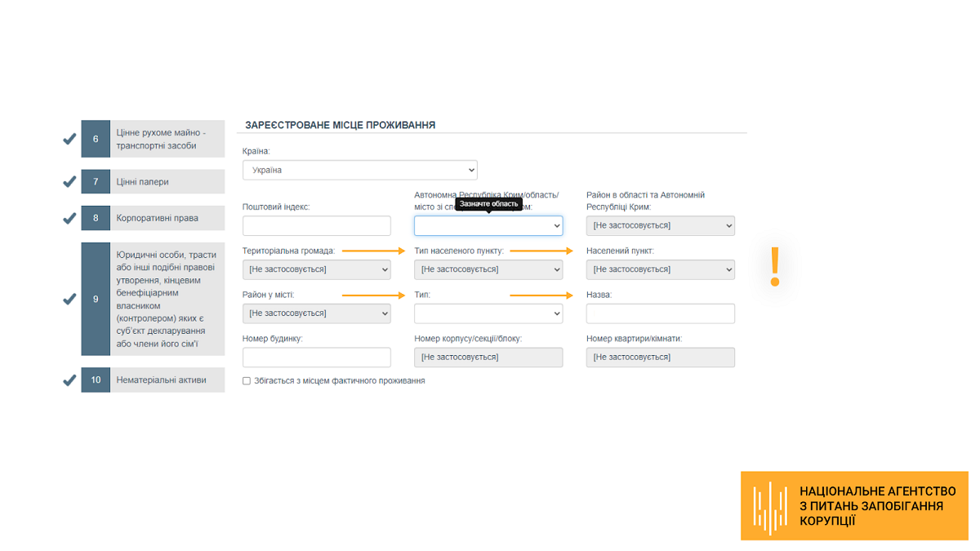Click the checkmark next to Цінні папери
This screenshot has height=551, width=980.
70,181
